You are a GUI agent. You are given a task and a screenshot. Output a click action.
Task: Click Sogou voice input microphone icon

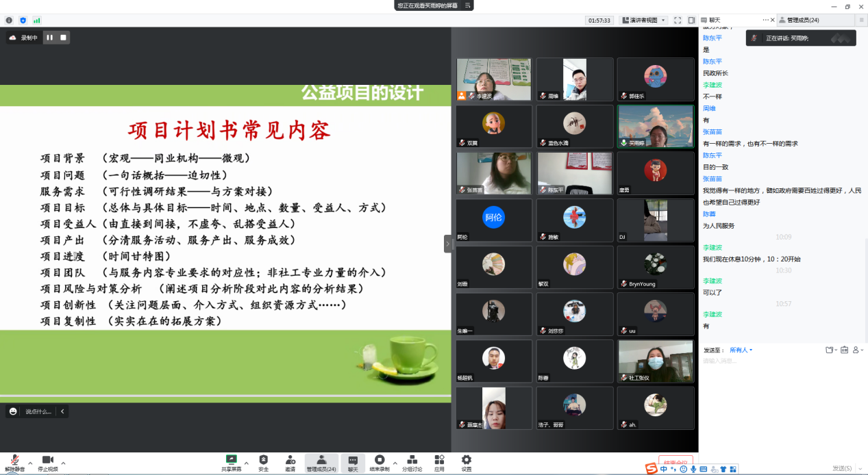pos(693,469)
